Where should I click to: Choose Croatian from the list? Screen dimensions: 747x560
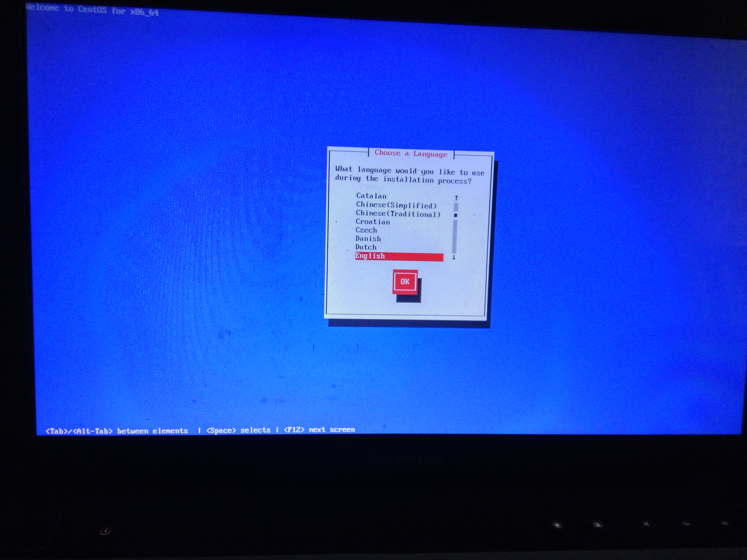coord(372,222)
